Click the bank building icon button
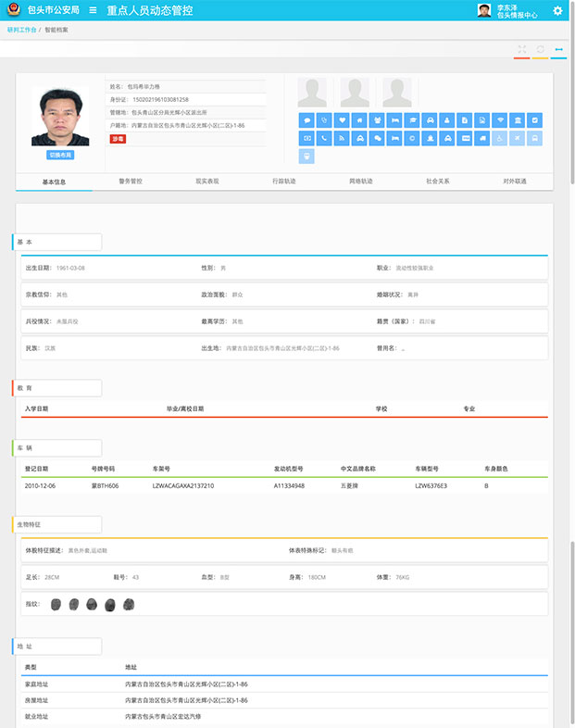 click(518, 120)
